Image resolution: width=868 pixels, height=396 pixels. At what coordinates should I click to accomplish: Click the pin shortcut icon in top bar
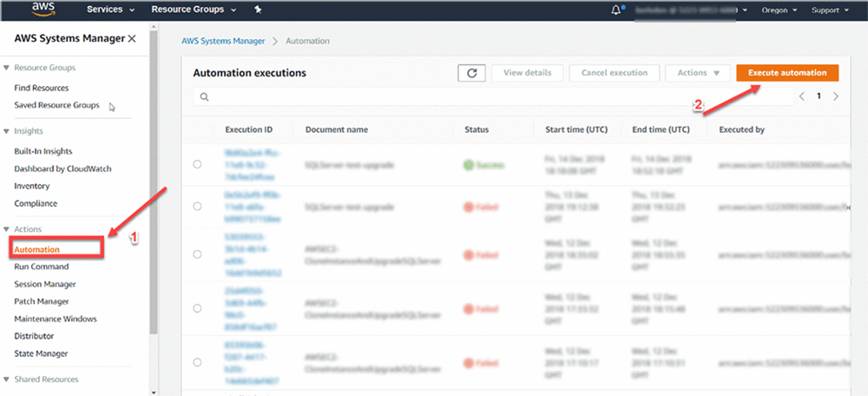[x=258, y=10]
